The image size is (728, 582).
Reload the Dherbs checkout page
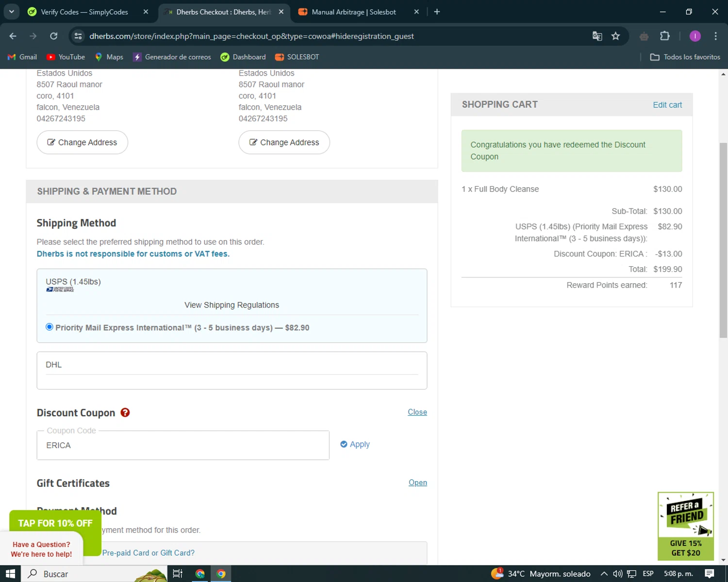point(54,36)
